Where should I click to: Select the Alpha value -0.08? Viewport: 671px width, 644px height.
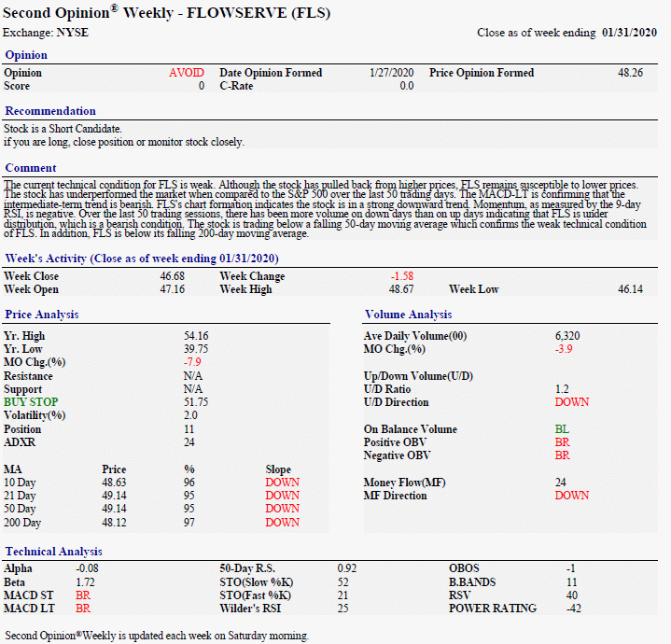(87, 568)
